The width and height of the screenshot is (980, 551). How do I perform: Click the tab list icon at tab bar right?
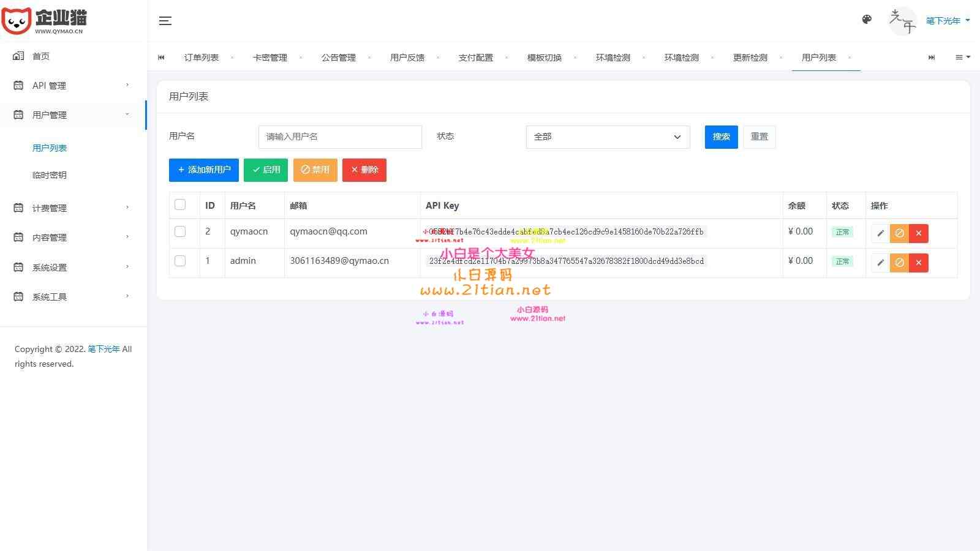[962, 57]
